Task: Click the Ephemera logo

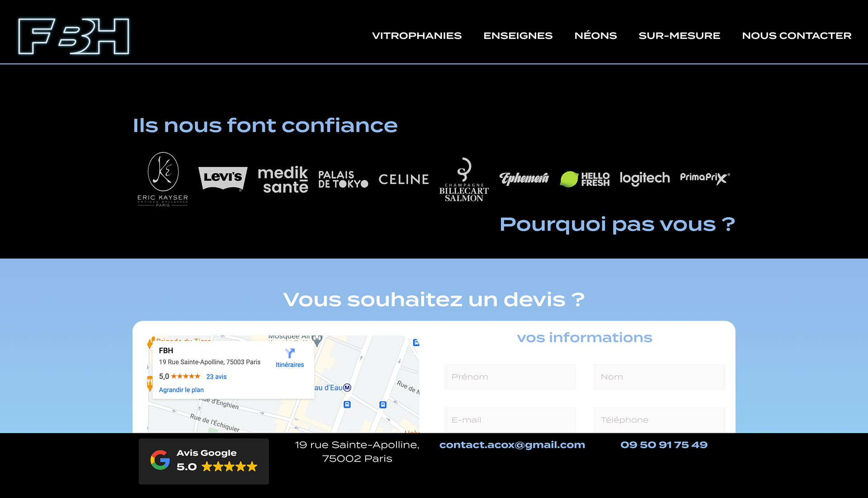Action: [524, 179]
